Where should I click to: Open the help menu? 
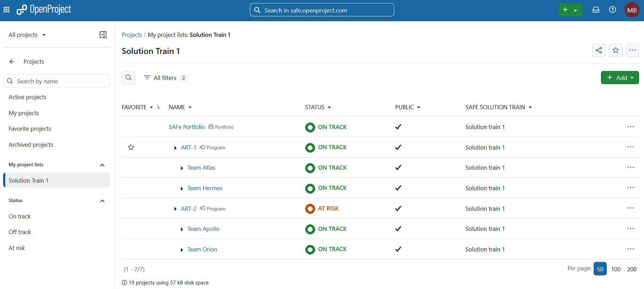click(x=613, y=10)
